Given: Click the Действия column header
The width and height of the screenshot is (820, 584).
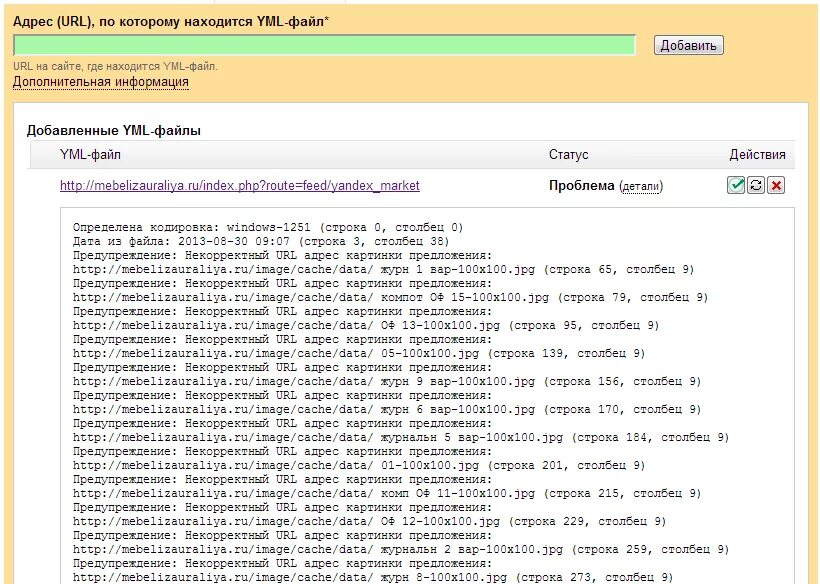Looking at the screenshot, I should click(757, 155).
